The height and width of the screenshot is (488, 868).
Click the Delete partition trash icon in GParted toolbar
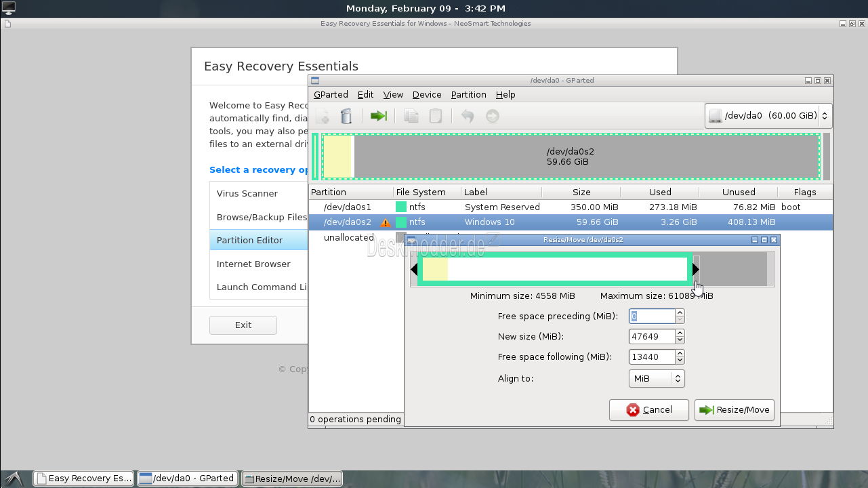coord(346,116)
